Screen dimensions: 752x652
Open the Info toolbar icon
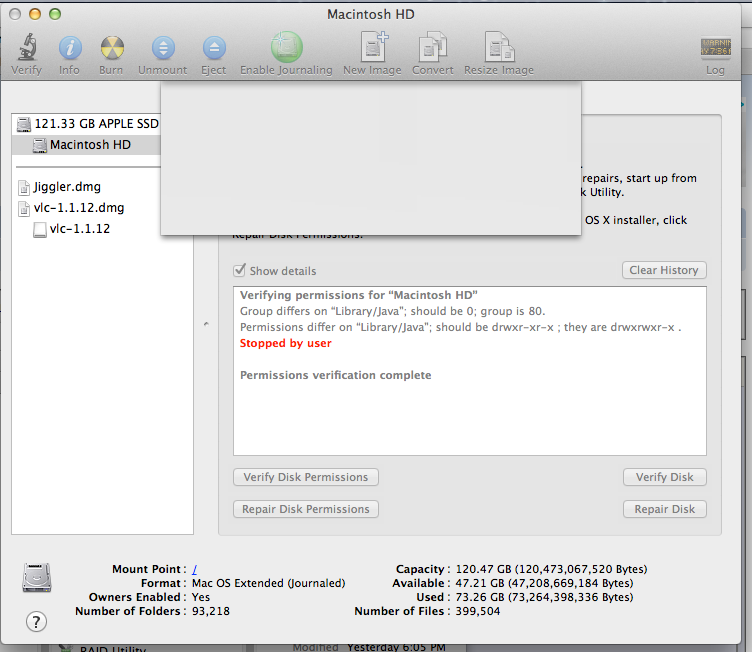[70, 48]
